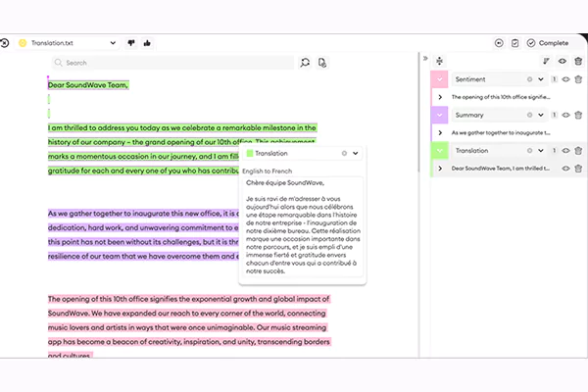Click the document icon beside search bar
The width and height of the screenshot is (588, 392).
click(322, 63)
